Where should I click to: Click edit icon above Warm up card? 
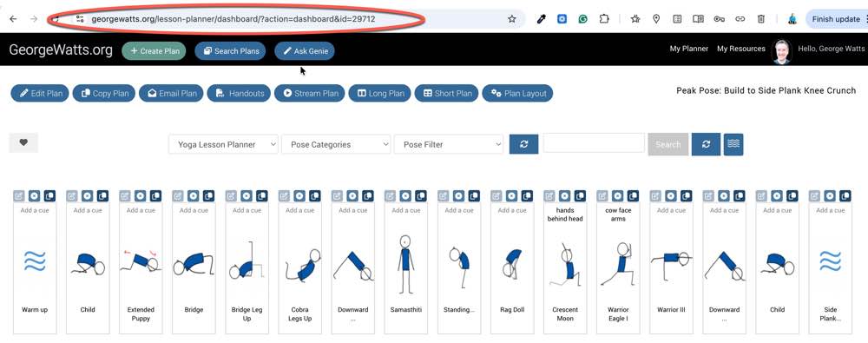click(19, 195)
